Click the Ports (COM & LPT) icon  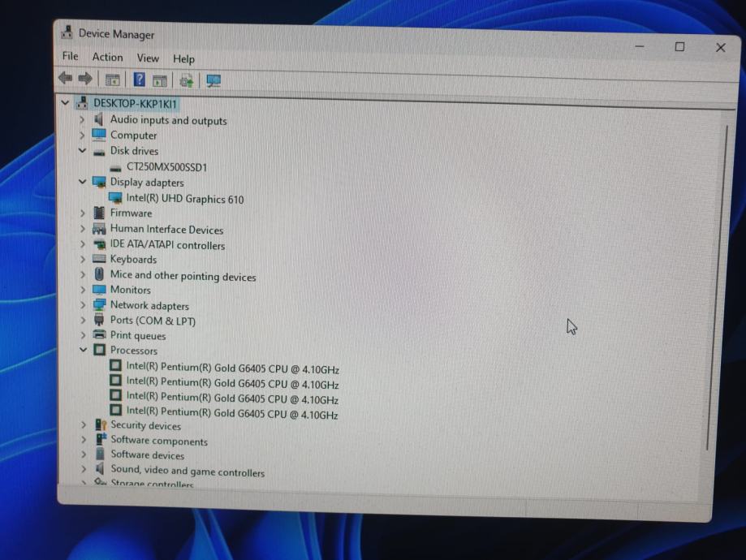(99, 320)
